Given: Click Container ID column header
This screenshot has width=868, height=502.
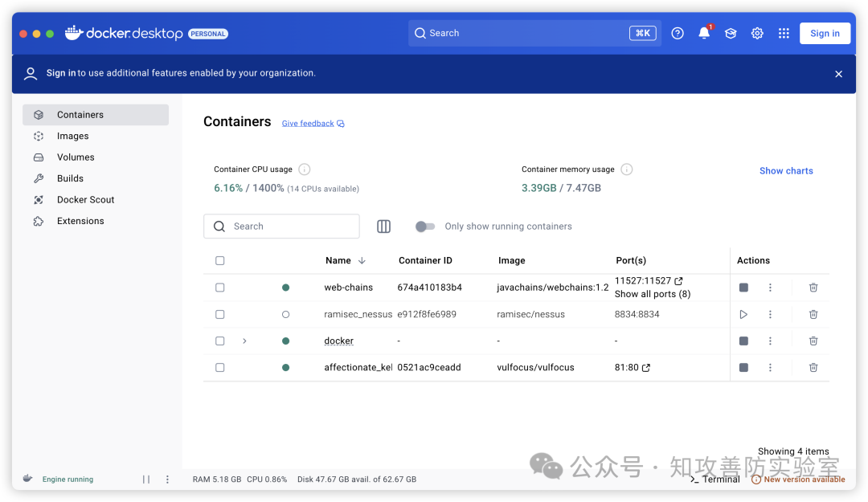Looking at the screenshot, I should [425, 261].
